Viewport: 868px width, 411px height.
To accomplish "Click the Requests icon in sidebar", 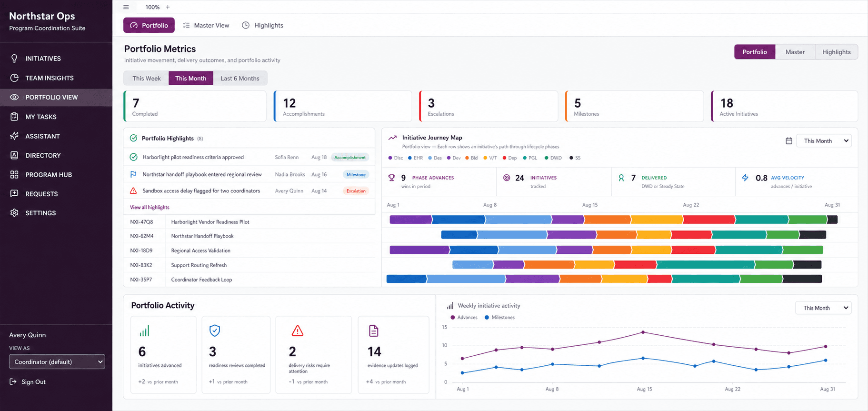I will 14,193.
